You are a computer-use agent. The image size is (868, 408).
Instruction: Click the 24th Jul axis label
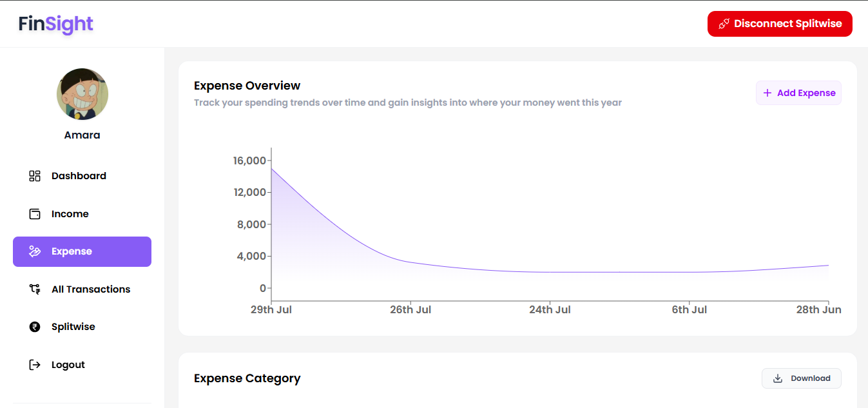pos(550,310)
